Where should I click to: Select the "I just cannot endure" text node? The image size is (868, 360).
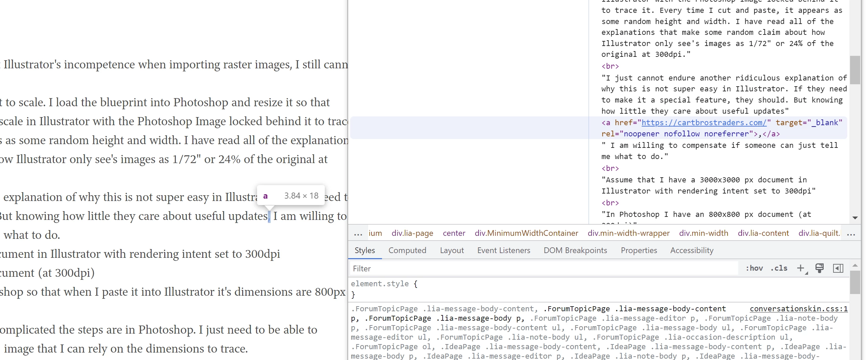pos(724,94)
